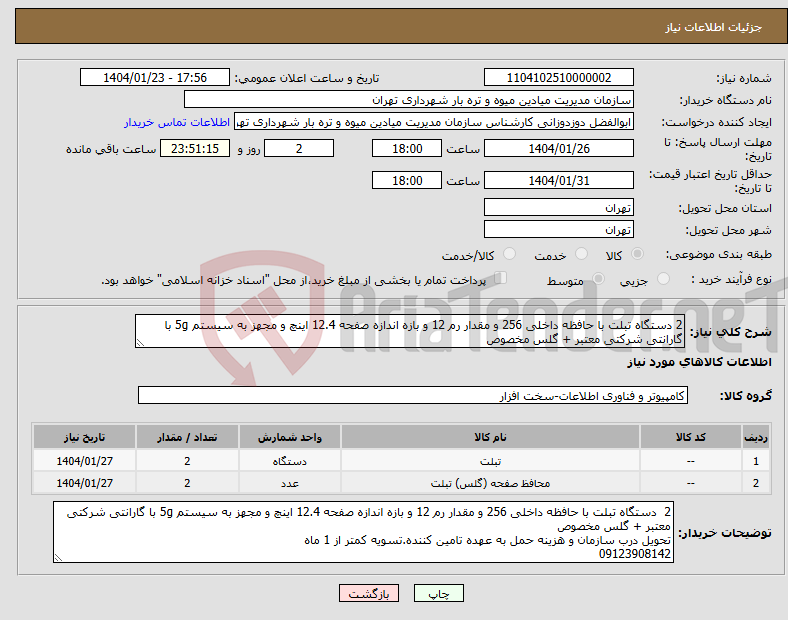Click محافظ صفحه (گلس) تبلت item name
The image size is (788, 620).
(490, 483)
